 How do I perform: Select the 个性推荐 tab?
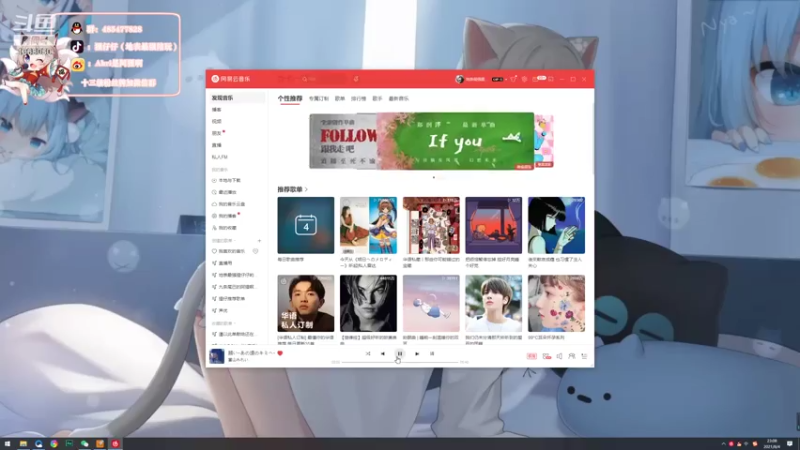(290, 98)
